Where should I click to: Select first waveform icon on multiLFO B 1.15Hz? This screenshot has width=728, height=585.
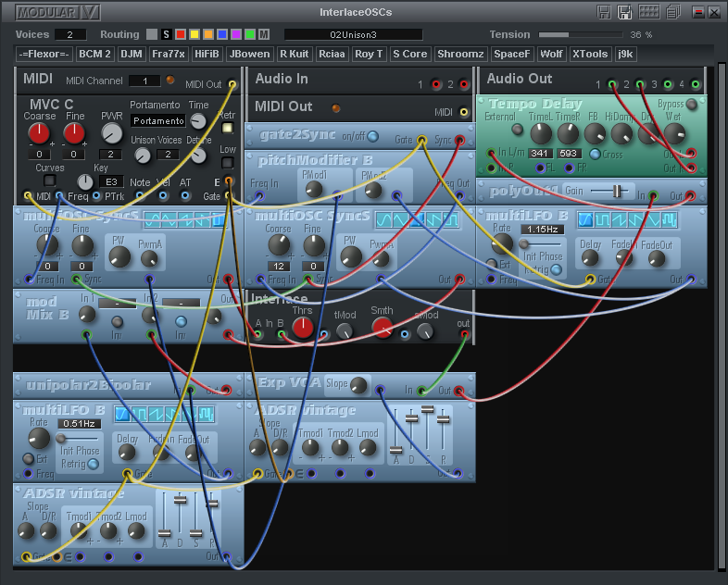pyautogui.click(x=586, y=219)
